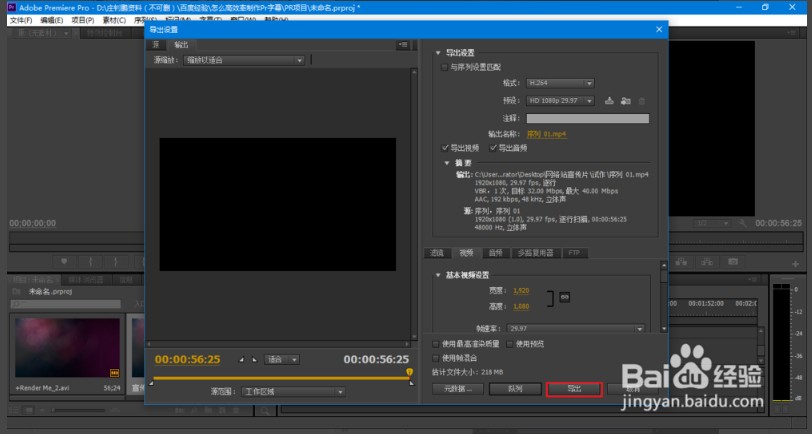
Task: Click the 队列 queue button
Action: pyautogui.click(x=516, y=389)
